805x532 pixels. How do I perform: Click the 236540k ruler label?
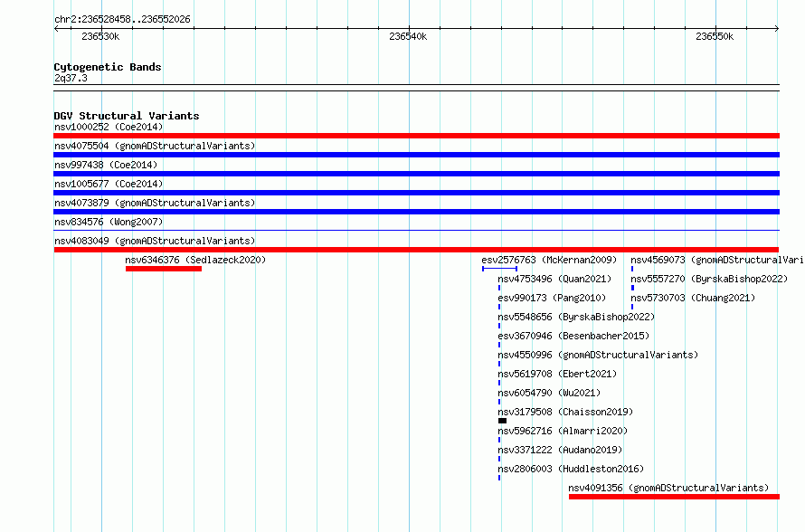[x=408, y=36]
